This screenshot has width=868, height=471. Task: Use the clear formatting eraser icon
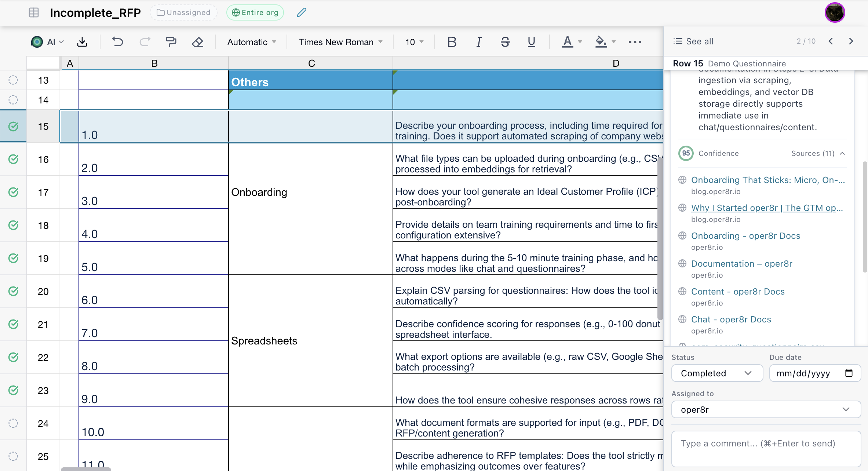point(197,42)
